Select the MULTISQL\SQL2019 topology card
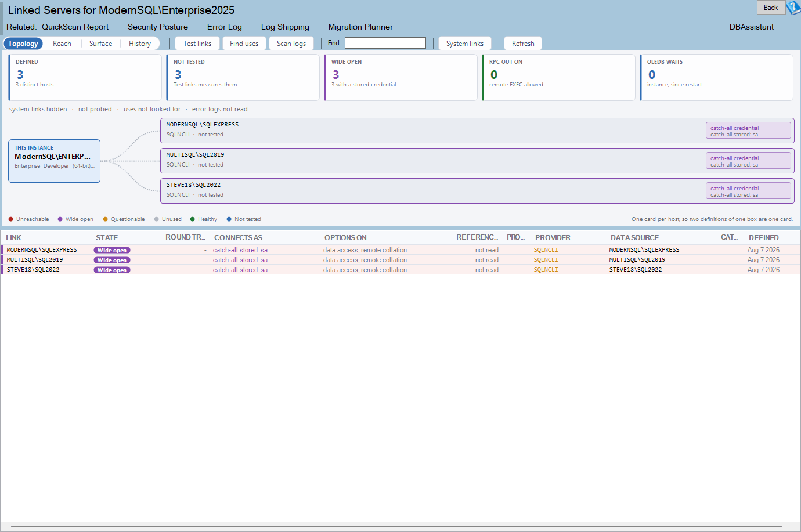The image size is (801, 532). (477, 161)
